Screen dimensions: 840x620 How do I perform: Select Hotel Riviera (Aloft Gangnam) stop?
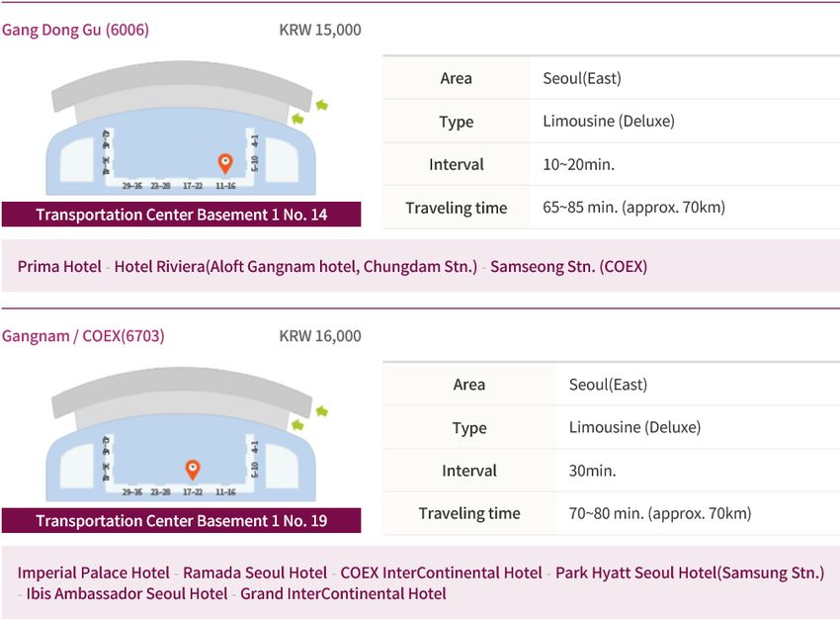295,266
